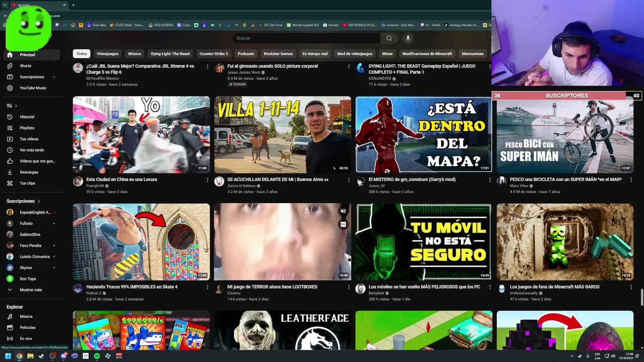Open Windows Start menu
The height and width of the screenshot is (362, 644).
point(8,356)
